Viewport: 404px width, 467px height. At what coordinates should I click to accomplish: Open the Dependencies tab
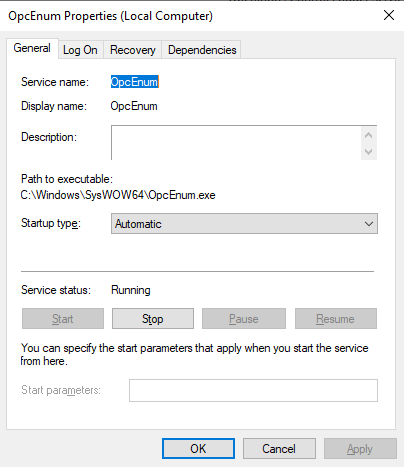coord(202,50)
